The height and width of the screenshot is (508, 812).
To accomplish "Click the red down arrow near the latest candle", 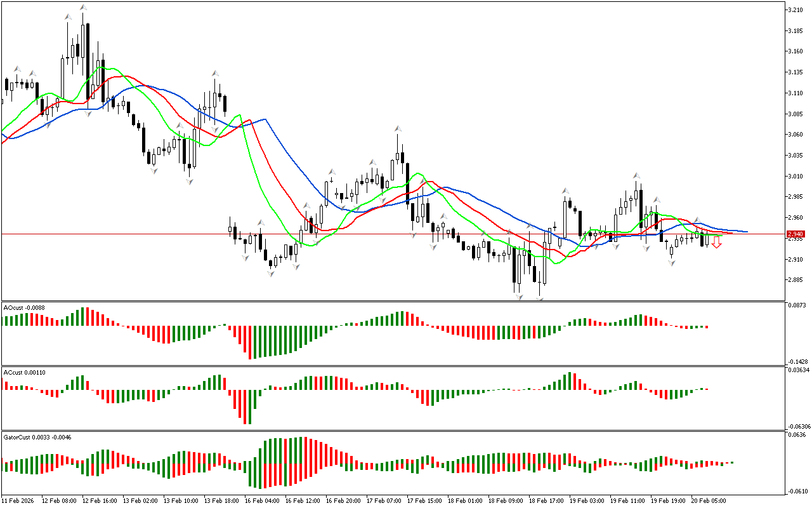I will [x=716, y=242].
